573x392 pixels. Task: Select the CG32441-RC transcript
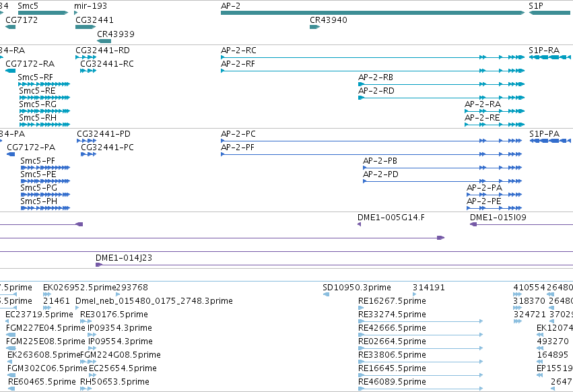(88, 71)
